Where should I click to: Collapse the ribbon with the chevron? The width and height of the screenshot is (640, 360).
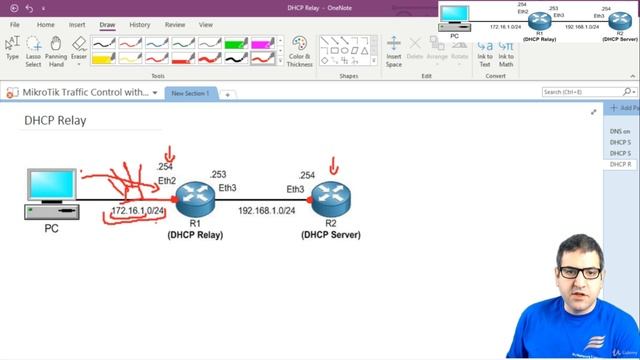click(x=632, y=76)
